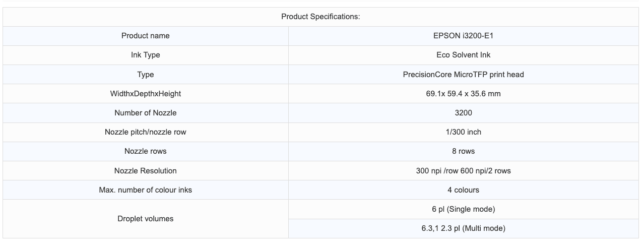Click the 3200 nozzle count value

[463, 113]
